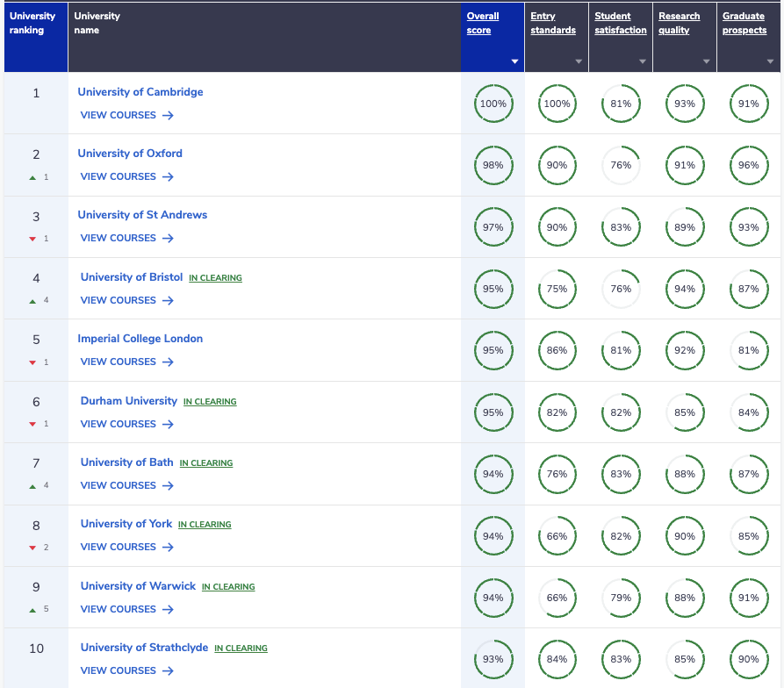Click Warwick's 91% graduate prospects circle
This screenshot has height=688, width=784.
click(x=749, y=598)
